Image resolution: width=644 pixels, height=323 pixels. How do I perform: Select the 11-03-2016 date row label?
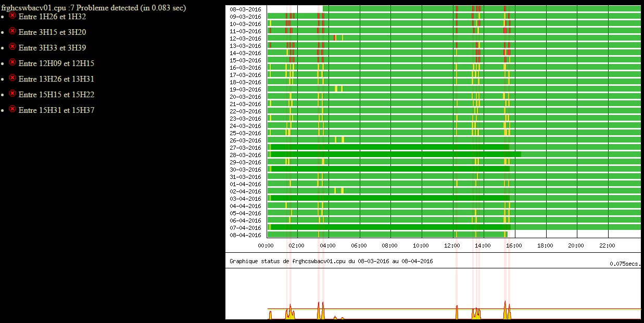pos(246,31)
